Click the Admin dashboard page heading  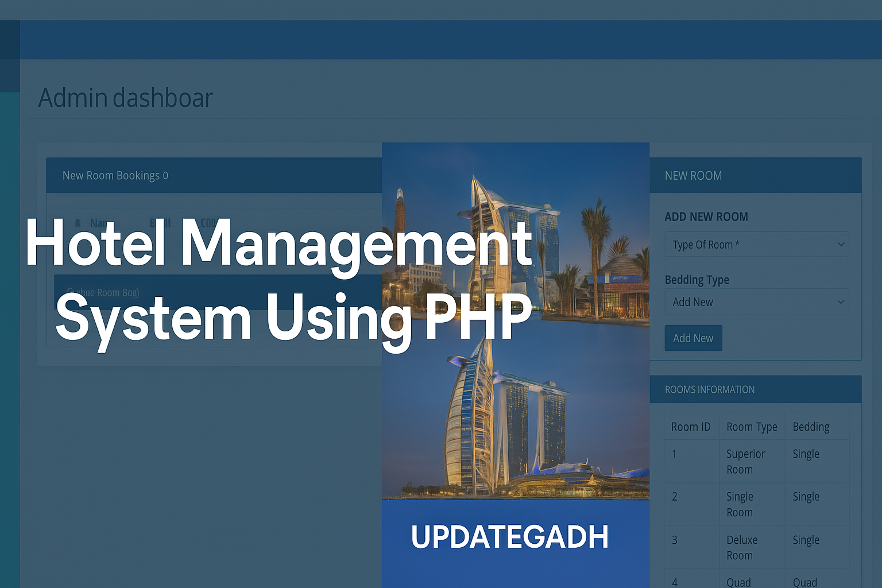tap(126, 98)
